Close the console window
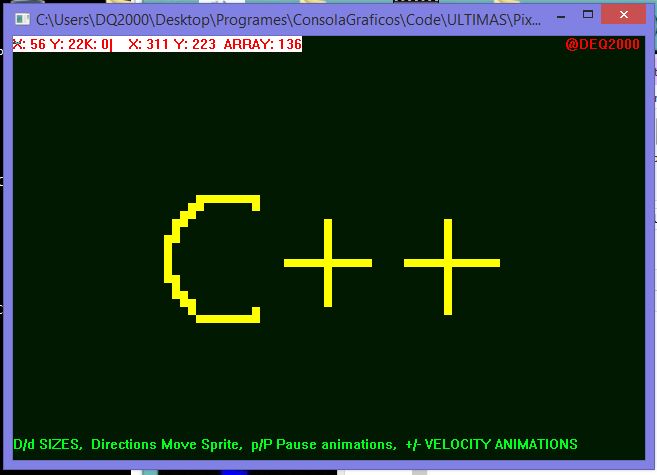The image size is (657, 475). (x=623, y=15)
